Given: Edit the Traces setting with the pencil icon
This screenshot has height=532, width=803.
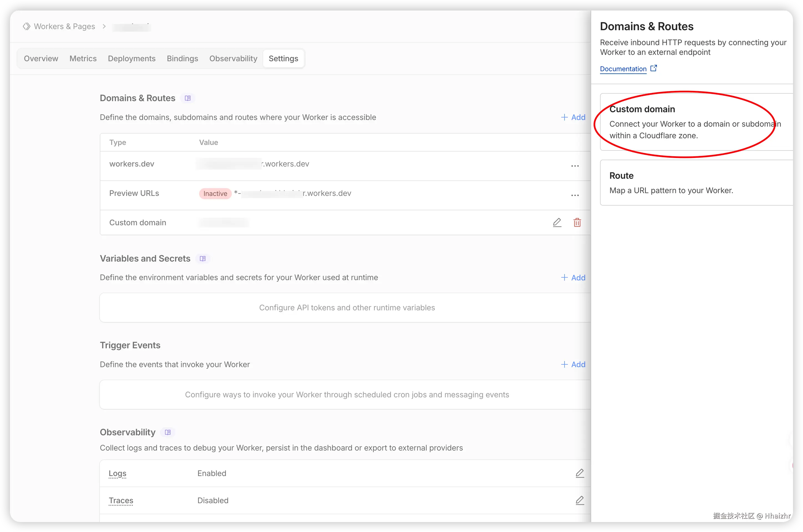Looking at the screenshot, I should [580, 500].
